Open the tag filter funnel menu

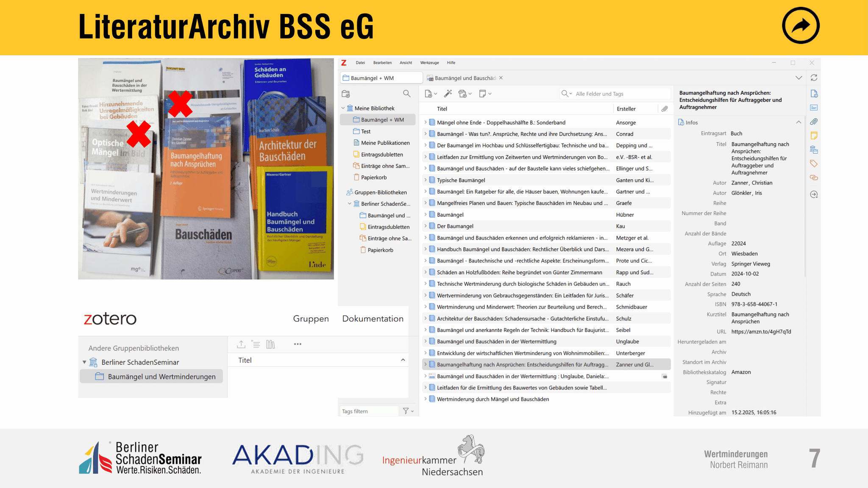tap(408, 411)
